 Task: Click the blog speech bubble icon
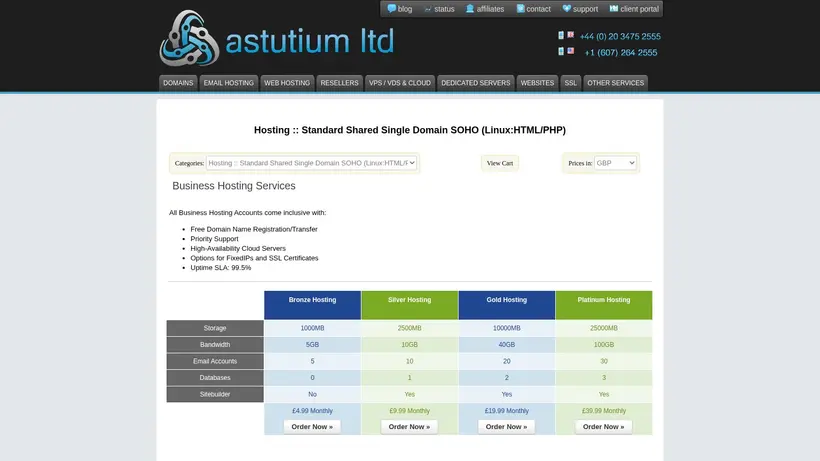coord(391,8)
